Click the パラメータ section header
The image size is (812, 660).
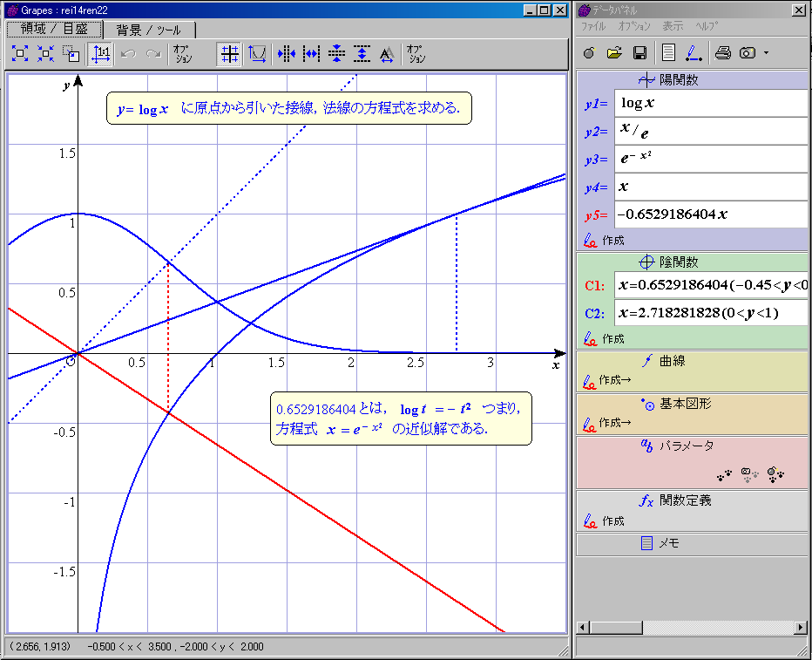[677, 446]
